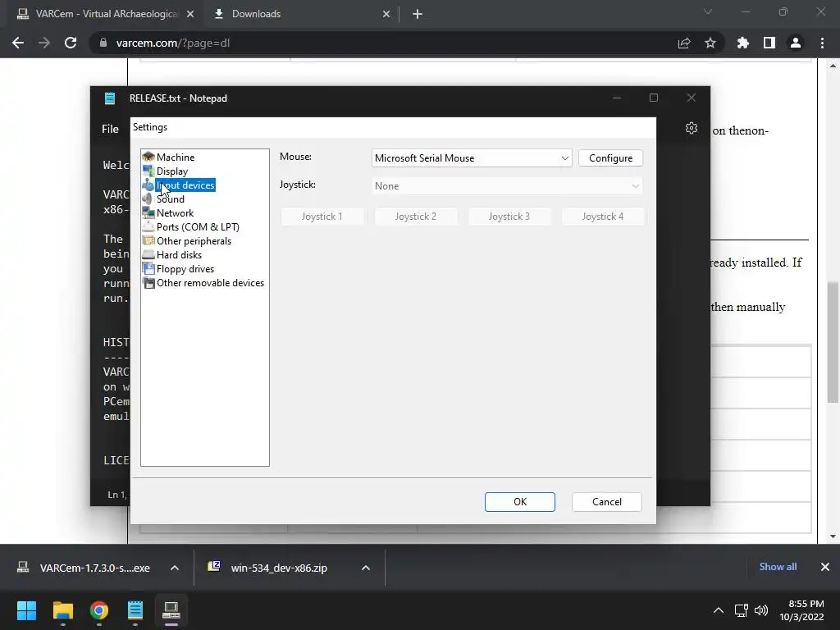Switch to Downloads browser tab
Screen dimensions: 840x630
[x=300, y=14]
